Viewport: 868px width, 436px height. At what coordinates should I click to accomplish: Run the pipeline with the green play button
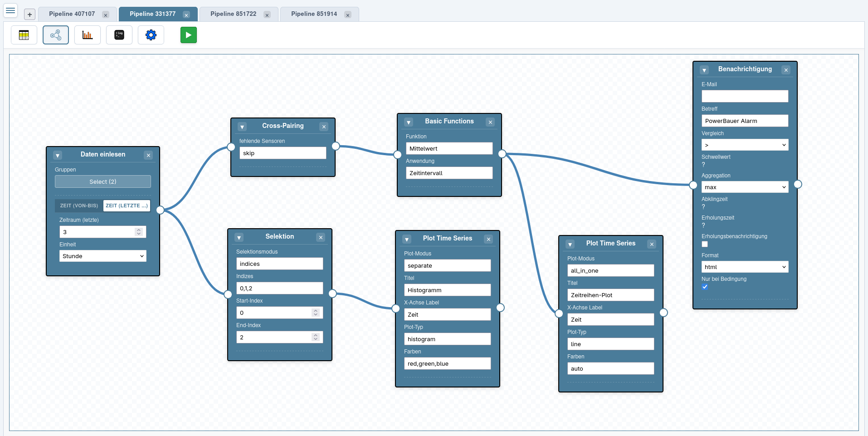189,35
